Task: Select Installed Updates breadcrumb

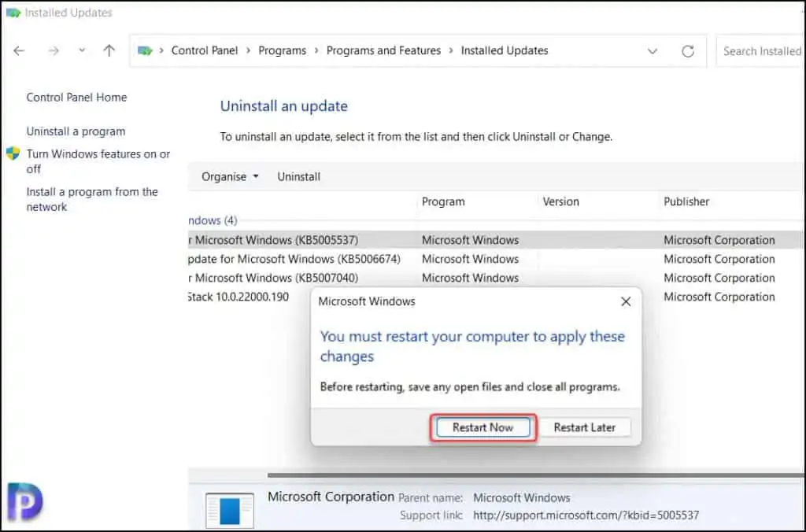Action: (x=505, y=50)
